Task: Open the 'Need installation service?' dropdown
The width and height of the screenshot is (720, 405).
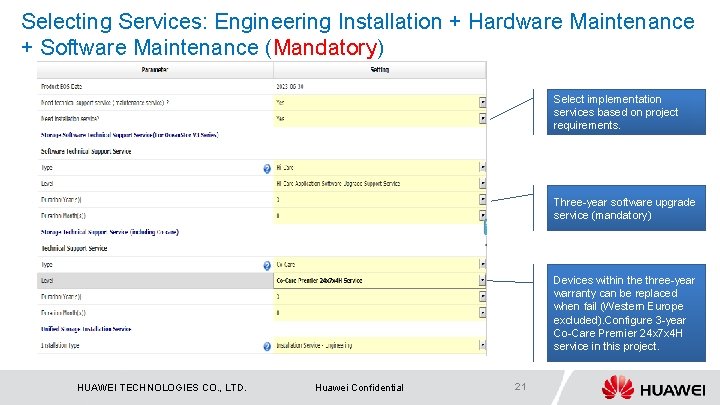Action: (482, 118)
